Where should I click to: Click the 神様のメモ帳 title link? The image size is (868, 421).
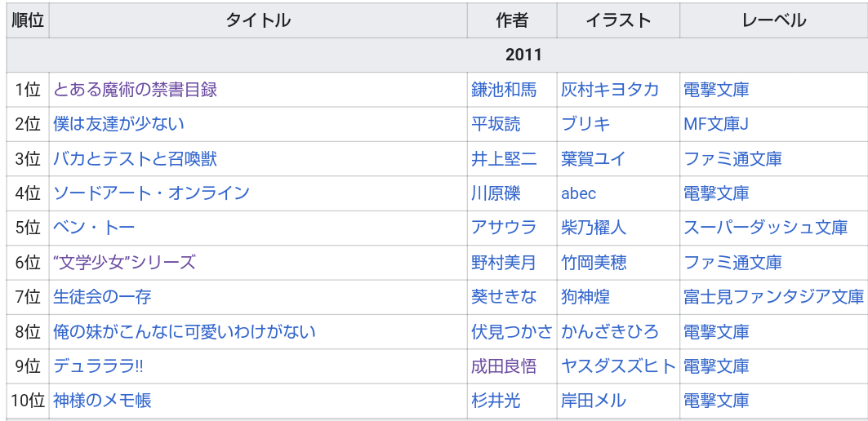point(103,401)
